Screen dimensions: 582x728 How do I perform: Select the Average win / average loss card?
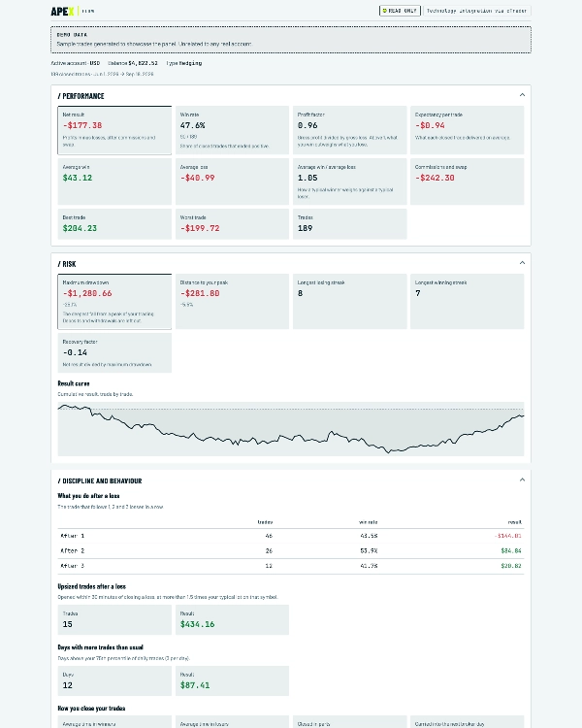pos(350,182)
